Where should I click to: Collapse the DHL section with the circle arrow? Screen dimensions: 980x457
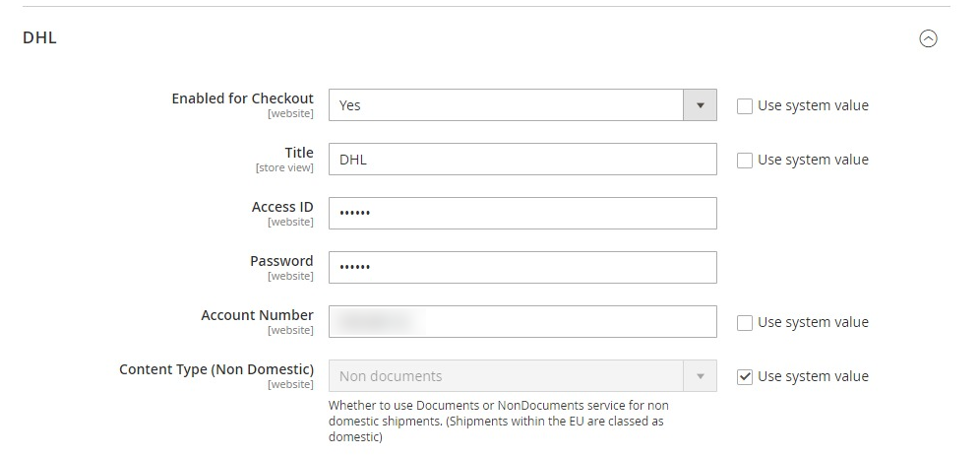click(x=928, y=38)
